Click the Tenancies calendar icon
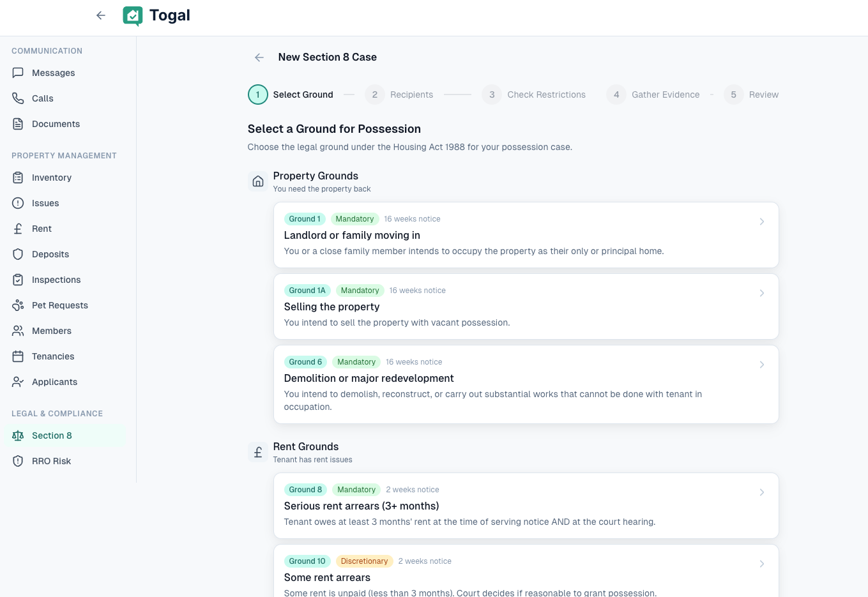The height and width of the screenshot is (597, 868). (x=18, y=356)
